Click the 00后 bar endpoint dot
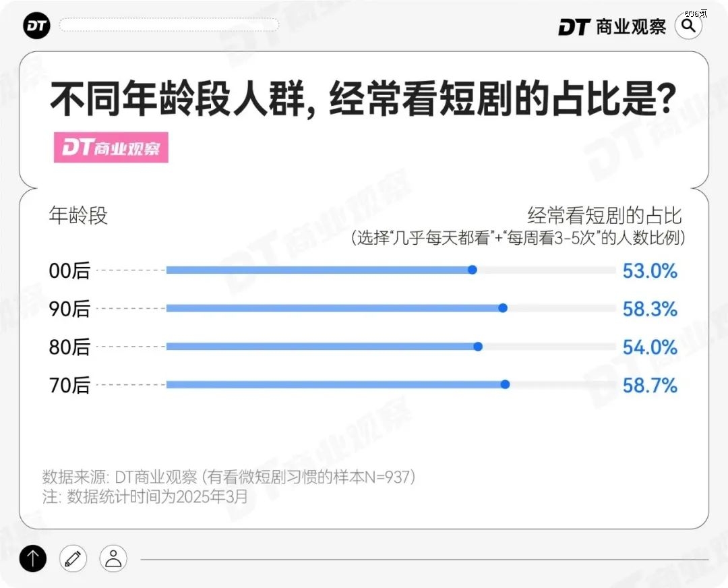Image resolution: width=728 pixels, height=588 pixels. pyautogui.click(x=473, y=270)
